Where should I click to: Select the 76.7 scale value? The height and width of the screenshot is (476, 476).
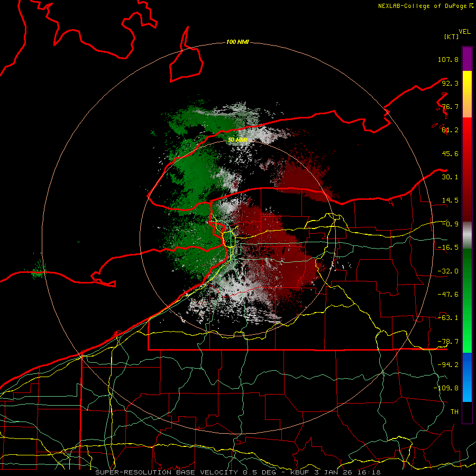[450, 106]
